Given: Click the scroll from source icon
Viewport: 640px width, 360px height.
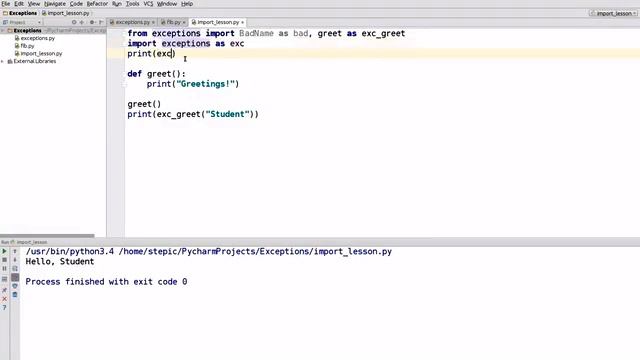Looking at the screenshot, I should [x=74, y=22].
